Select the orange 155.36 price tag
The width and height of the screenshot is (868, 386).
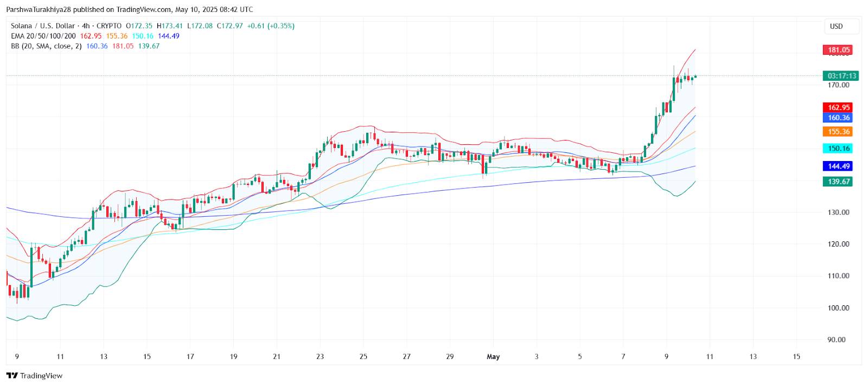pos(838,132)
